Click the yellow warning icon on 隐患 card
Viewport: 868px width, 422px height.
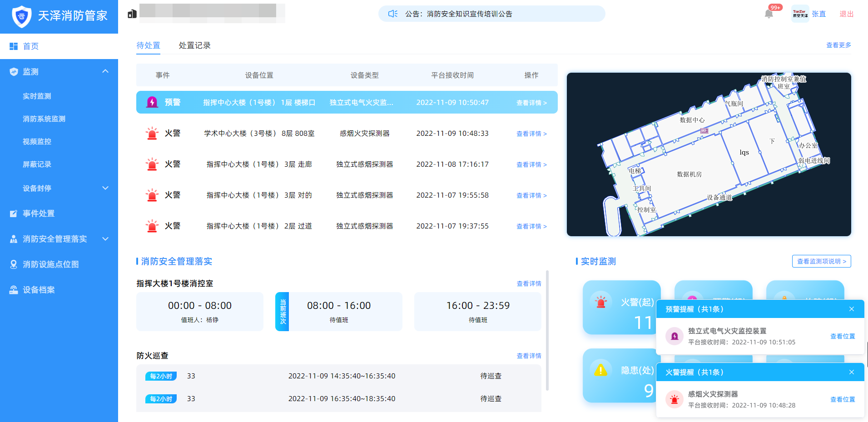[600, 370]
